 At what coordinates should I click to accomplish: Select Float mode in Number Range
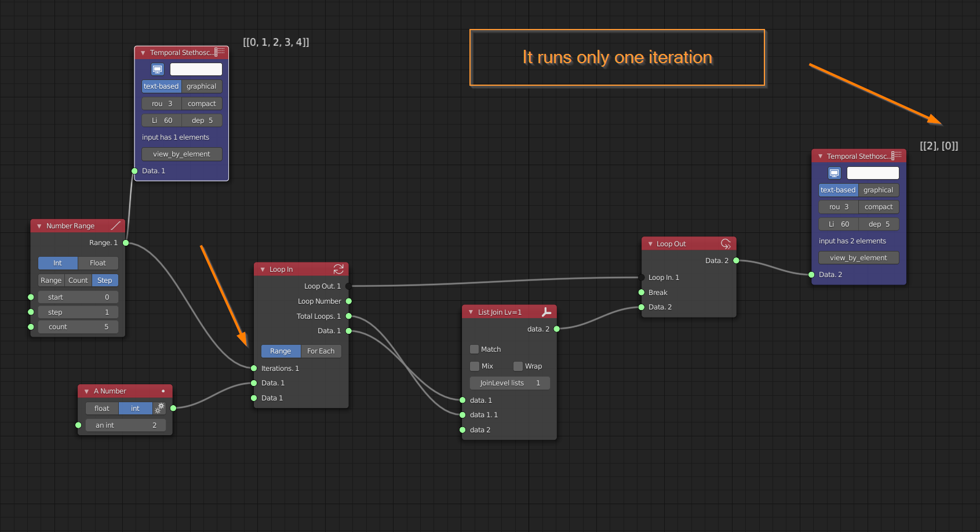[98, 263]
